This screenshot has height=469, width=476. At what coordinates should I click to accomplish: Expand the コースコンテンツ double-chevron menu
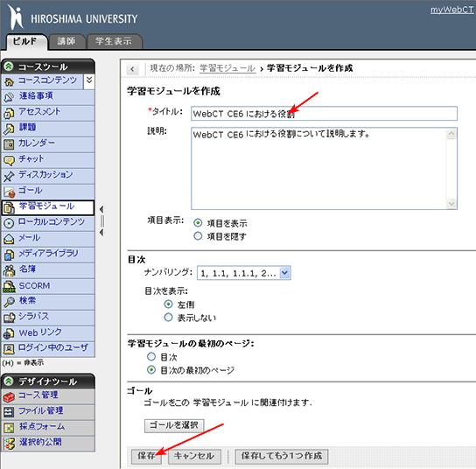click(x=89, y=80)
